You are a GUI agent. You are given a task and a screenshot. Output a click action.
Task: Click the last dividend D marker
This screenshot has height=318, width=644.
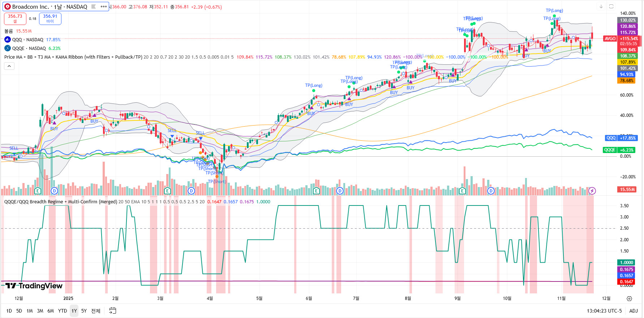(491, 191)
